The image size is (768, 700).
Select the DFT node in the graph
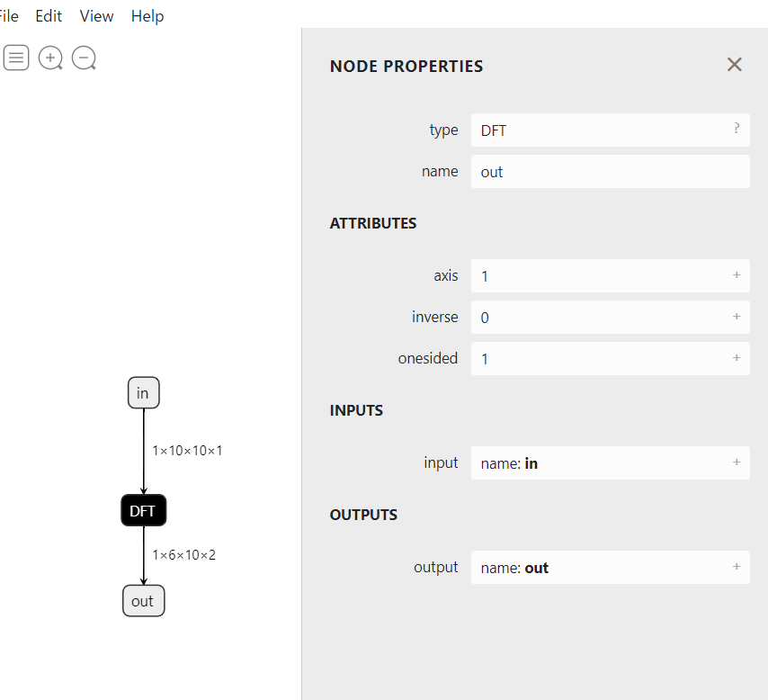143,509
